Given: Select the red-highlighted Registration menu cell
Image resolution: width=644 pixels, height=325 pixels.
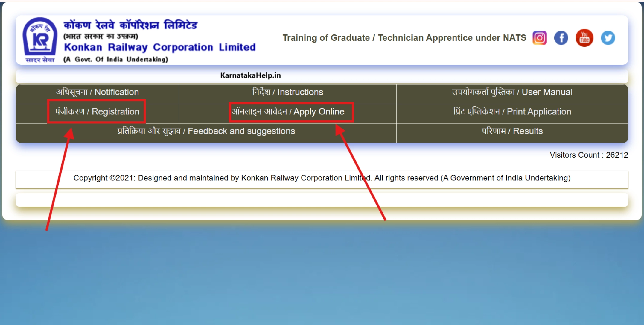Looking at the screenshot, I should [x=97, y=112].
